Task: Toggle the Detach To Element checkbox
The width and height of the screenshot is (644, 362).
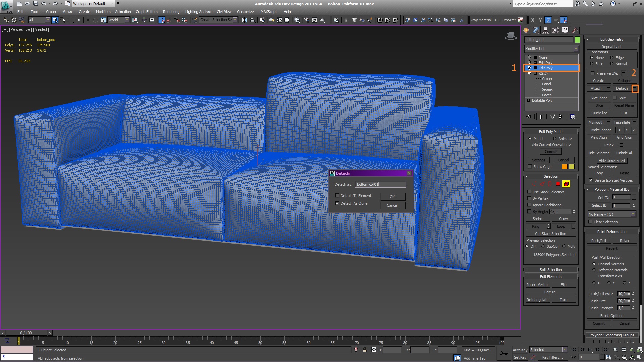Action: pos(337,195)
